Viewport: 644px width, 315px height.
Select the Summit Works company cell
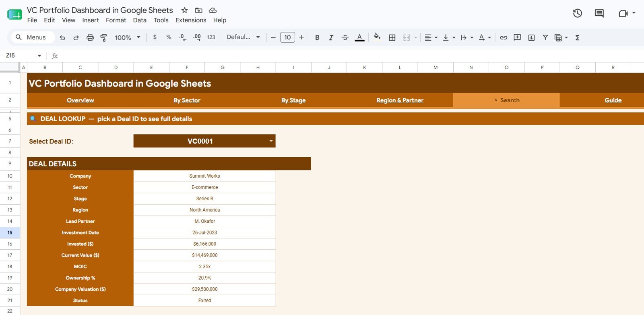204,176
